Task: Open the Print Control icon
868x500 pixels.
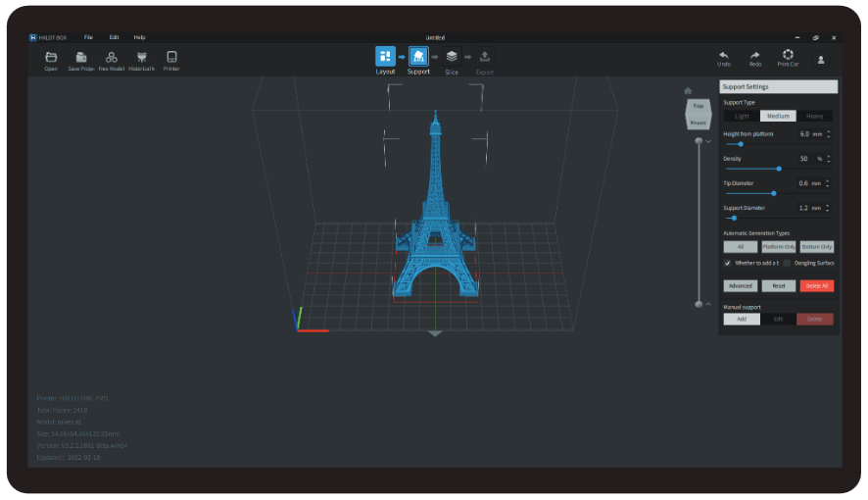Action: [788, 54]
